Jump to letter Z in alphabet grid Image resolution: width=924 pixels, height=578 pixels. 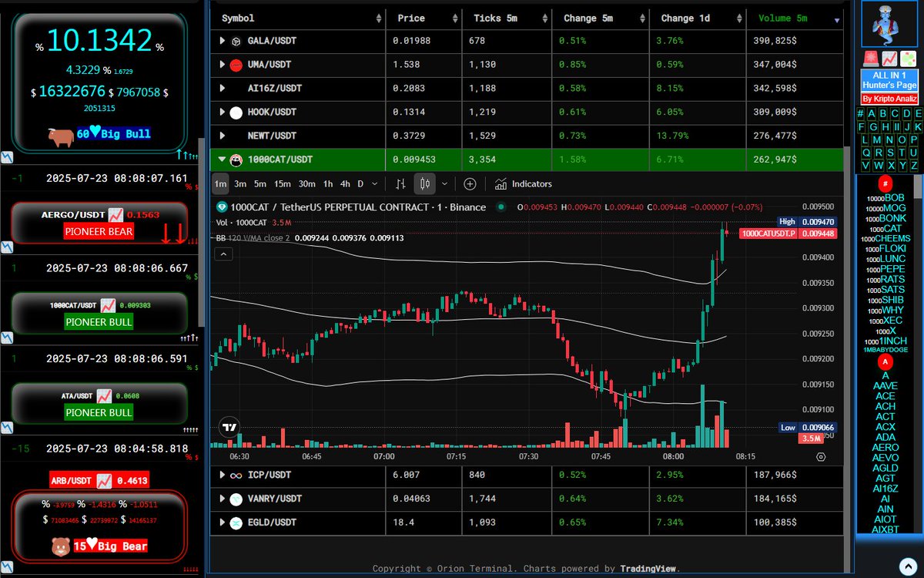pos(913,166)
